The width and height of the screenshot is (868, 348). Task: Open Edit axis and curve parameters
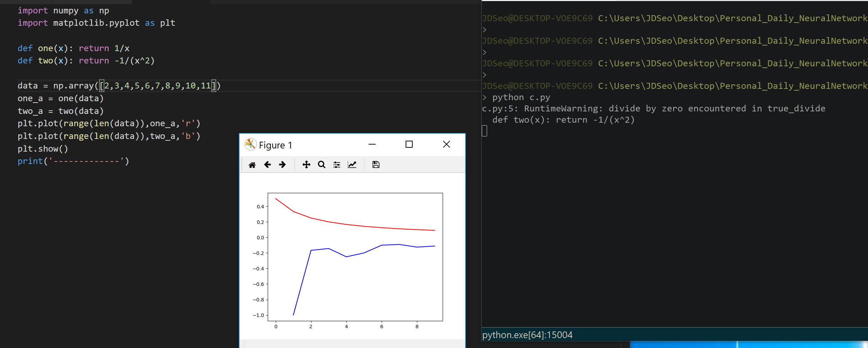coord(352,165)
